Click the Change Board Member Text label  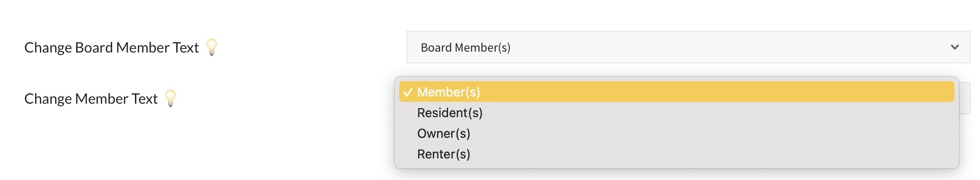click(x=111, y=48)
